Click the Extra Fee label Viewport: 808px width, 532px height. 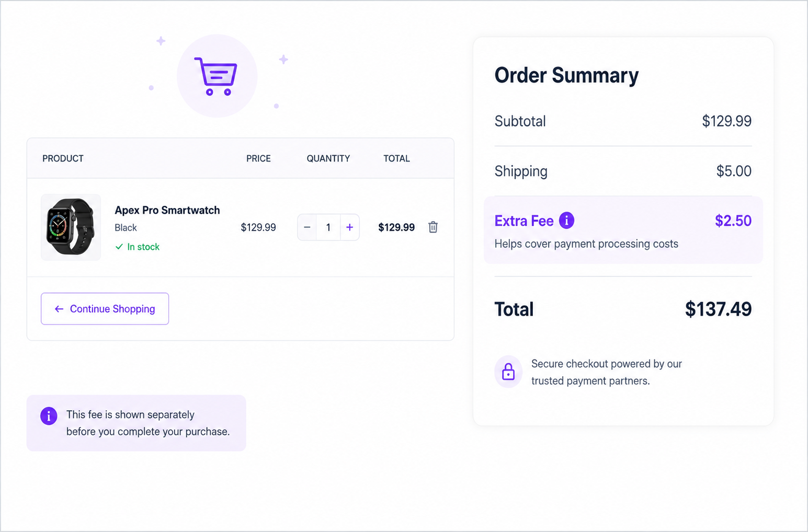click(524, 221)
